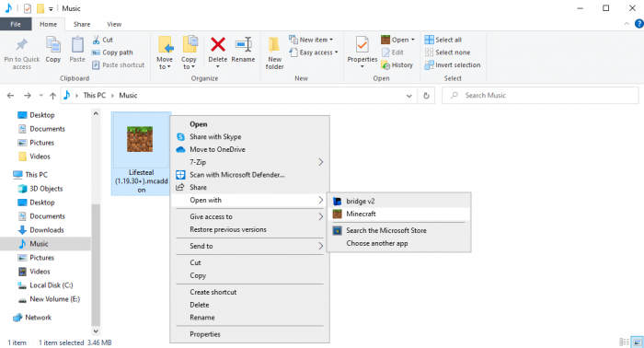Click the Rename ribbon icon
644x348 pixels.
point(243,44)
